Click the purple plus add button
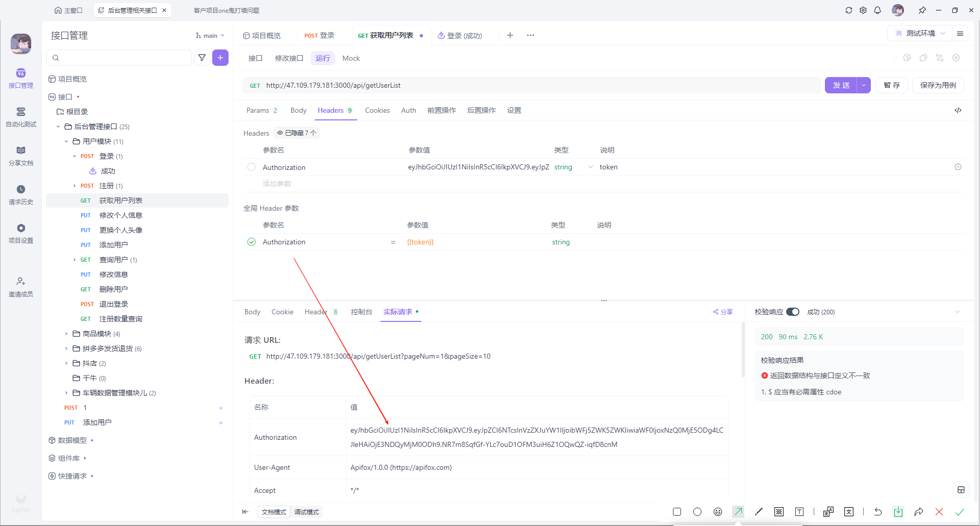 pyautogui.click(x=220, y=58)
